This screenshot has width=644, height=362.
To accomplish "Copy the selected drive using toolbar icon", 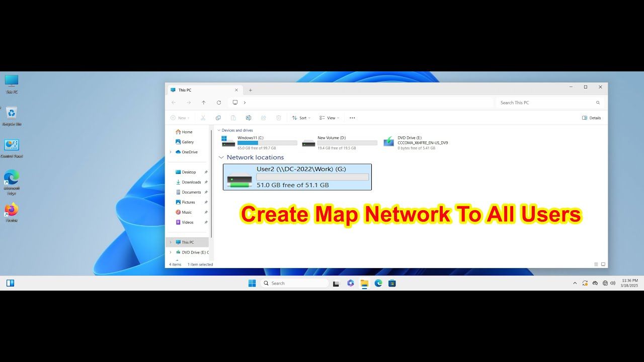I will 218,118.
